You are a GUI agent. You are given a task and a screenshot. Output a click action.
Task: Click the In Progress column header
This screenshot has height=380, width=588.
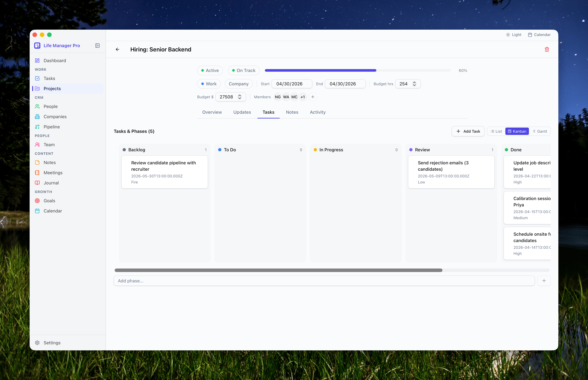point(356,150)
